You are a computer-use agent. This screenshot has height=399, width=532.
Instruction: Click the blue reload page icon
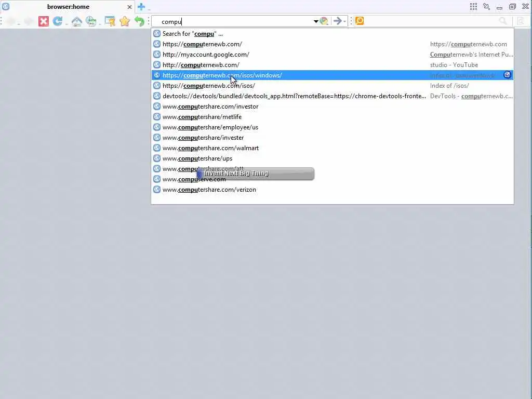click(x=58, y=21)
